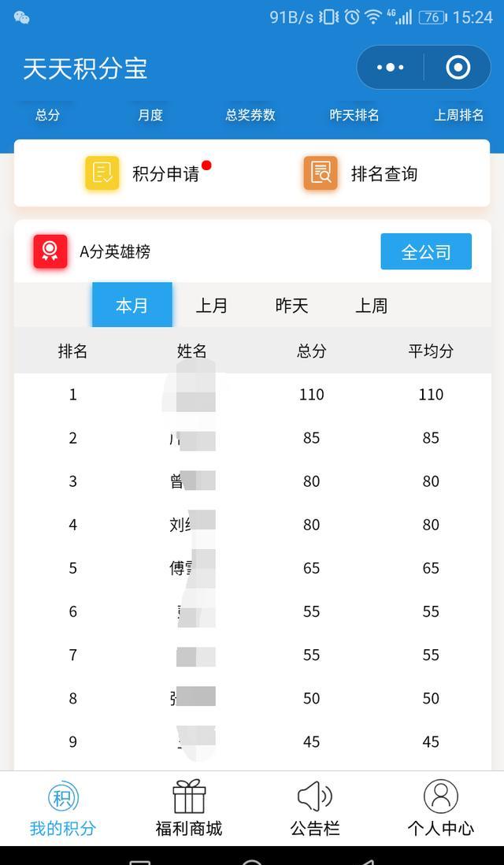Open the 全公司 scope selector

click(x=426, y=252)
